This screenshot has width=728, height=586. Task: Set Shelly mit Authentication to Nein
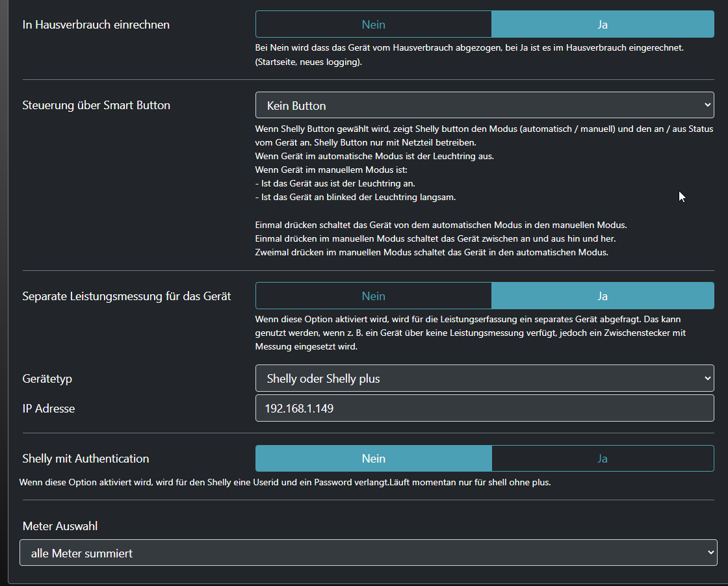374,458
